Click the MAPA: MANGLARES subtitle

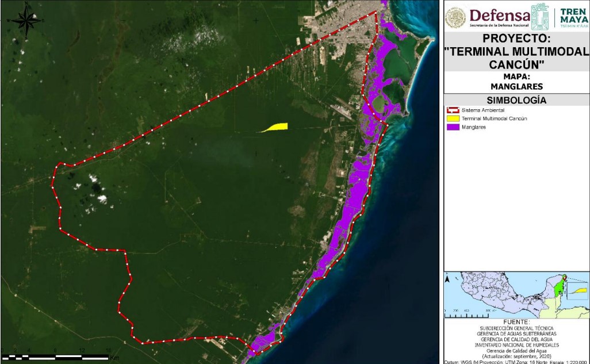pos(516,81)
